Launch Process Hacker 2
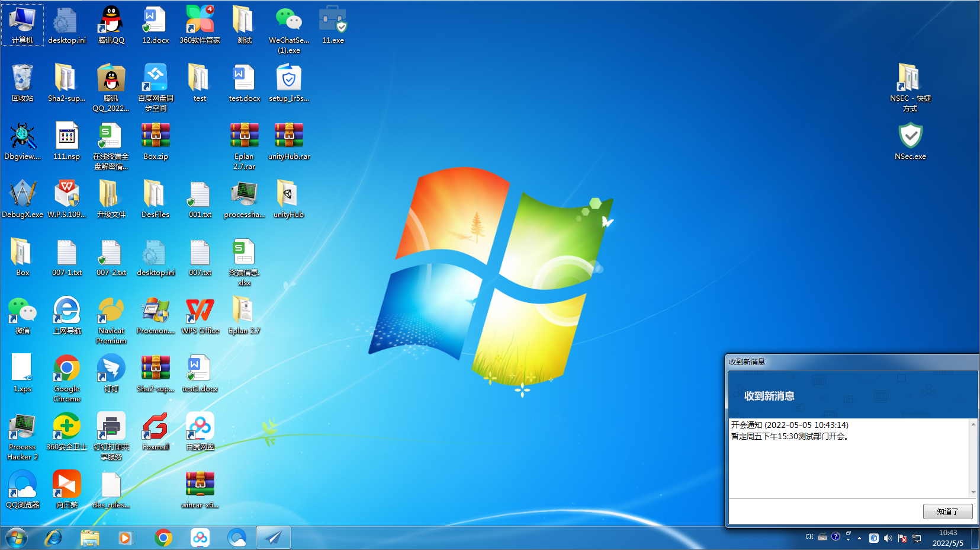The image size is (980, 550). point(23,436)
